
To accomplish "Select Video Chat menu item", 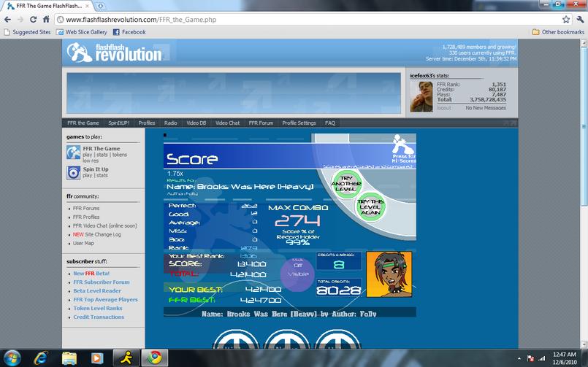I will (227, 123).
